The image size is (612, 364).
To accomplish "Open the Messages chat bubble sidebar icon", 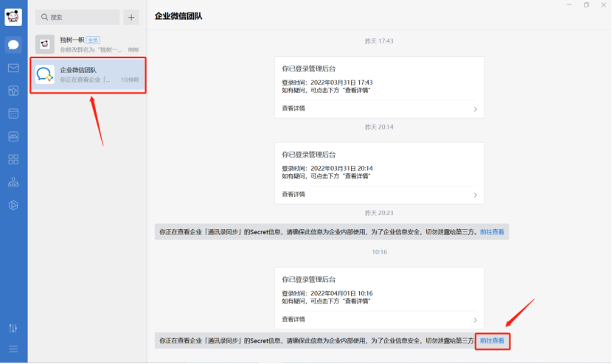I will (13, 45).
